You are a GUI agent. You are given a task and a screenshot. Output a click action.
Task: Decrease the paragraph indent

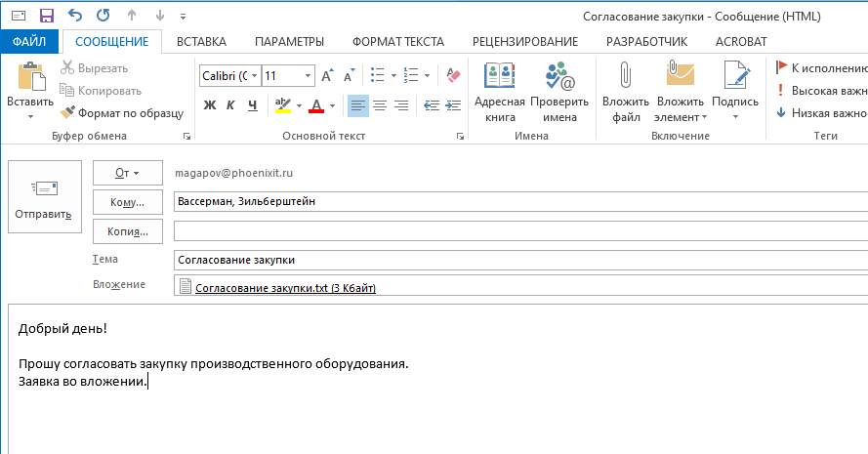(x=432, y=105)
